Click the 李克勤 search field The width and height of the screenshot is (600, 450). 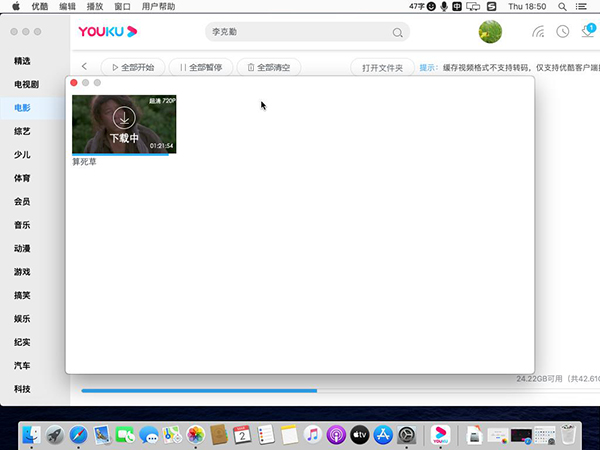(x=298, y=32)
